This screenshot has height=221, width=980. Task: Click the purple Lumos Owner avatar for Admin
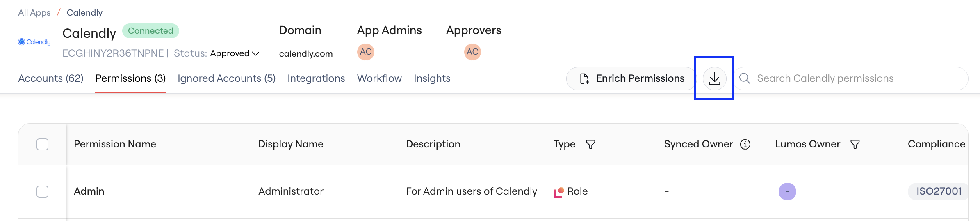click(x=787, y=191)
